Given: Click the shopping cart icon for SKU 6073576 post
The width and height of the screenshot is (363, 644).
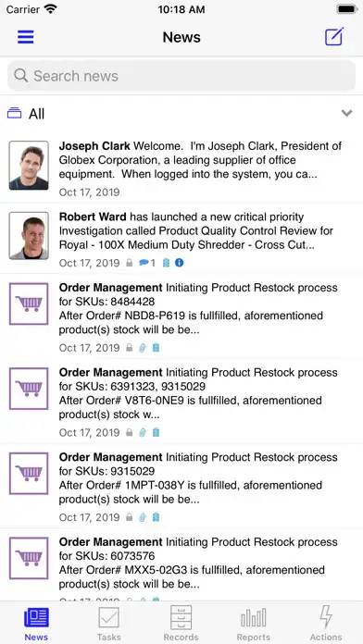Looking at the screenshot, I should pos(29,558).
